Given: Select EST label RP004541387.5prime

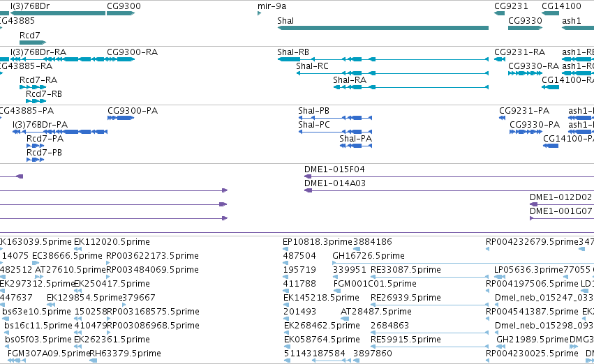Looking at the screenshot, I should tap(533, 312).
